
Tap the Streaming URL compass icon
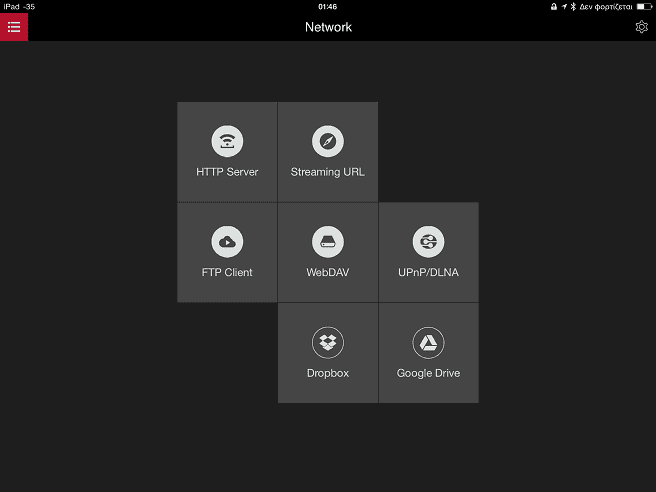click(x=328, y=141)
